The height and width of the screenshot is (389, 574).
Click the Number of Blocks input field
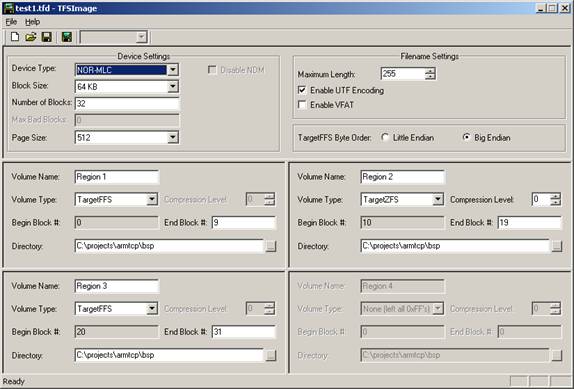tap(127, 104)
